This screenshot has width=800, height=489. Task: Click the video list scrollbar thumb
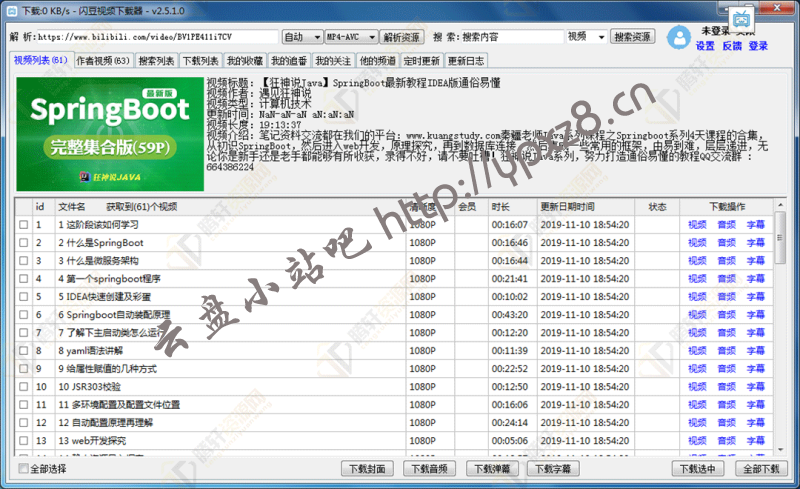point(780,237)
